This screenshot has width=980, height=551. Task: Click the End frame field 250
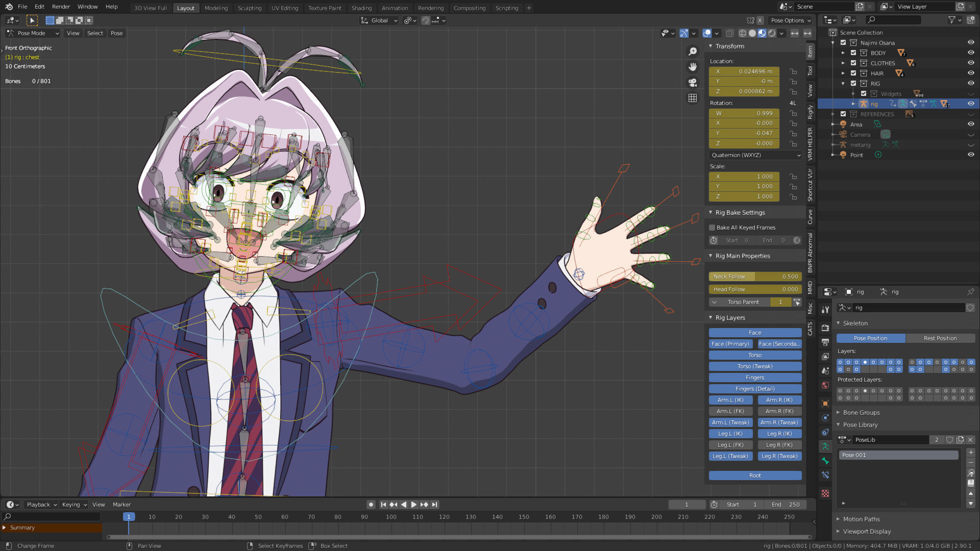click(x=786, y=505)
